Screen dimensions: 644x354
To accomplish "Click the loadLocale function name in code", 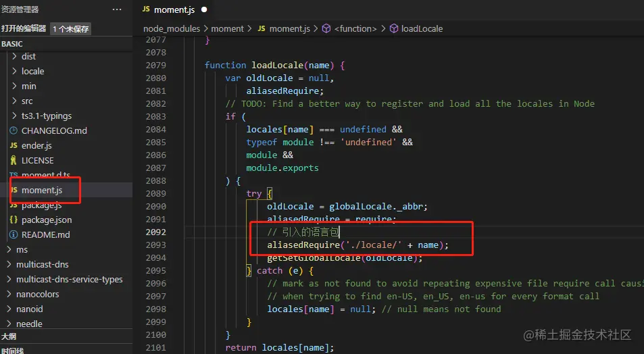I will 277,65.
